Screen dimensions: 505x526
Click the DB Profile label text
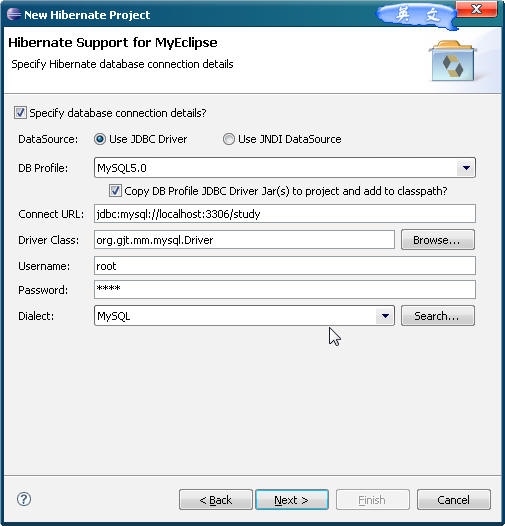pos(43,168)
